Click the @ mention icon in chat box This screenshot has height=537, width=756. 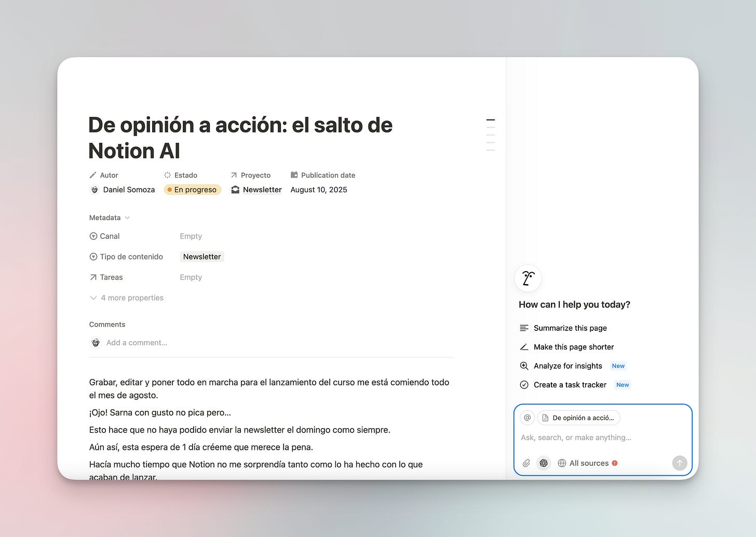click(x=528, y=418)
